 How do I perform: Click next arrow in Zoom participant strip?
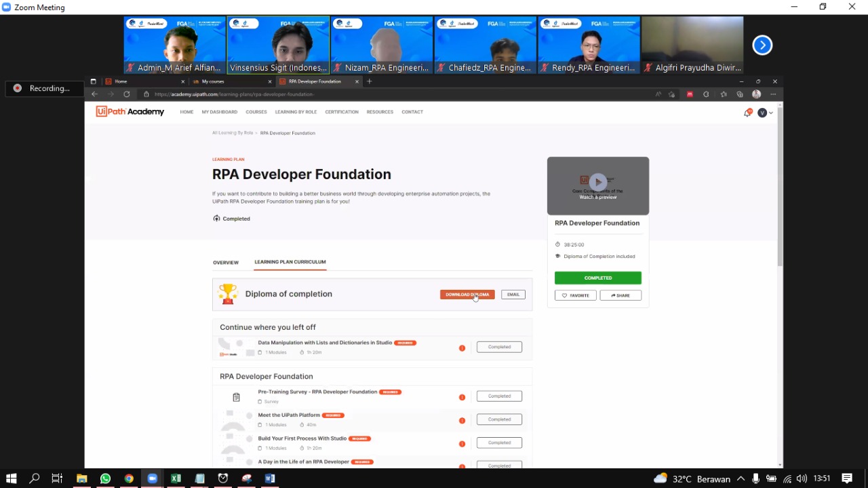tap(762, 45)
